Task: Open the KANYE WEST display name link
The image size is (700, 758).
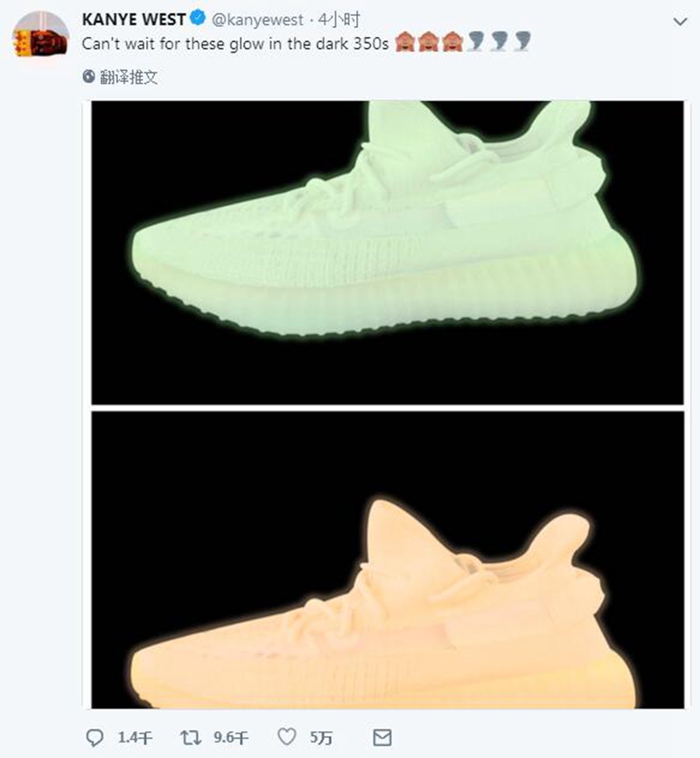Action: tap(133, 20)
